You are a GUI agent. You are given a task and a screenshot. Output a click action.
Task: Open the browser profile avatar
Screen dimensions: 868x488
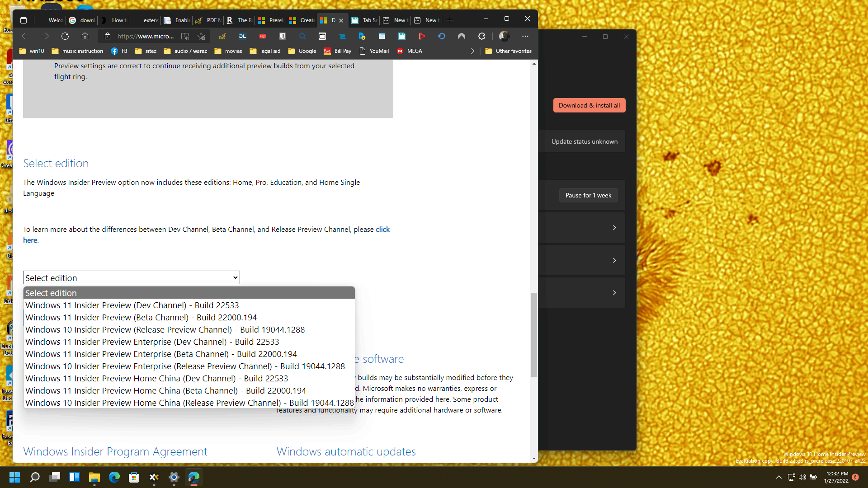click(x=504, y=36)
